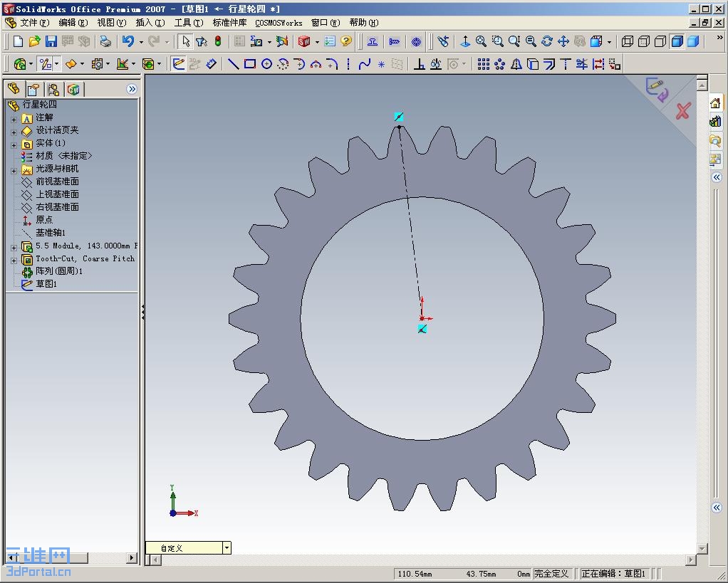This screenshot has width=728, height=583.
Task: Click the vertical scrollbar down arrow
Action: click(x=702, y=548)
